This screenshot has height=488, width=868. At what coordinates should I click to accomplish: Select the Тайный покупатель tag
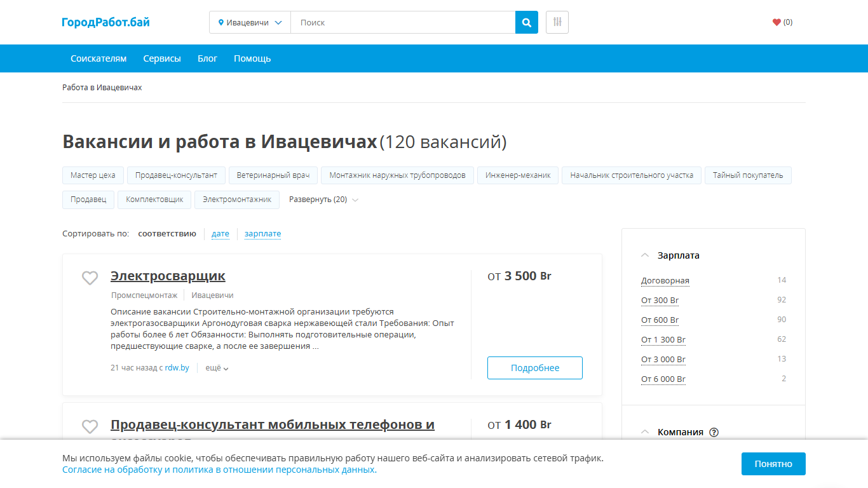coord(748,175)
